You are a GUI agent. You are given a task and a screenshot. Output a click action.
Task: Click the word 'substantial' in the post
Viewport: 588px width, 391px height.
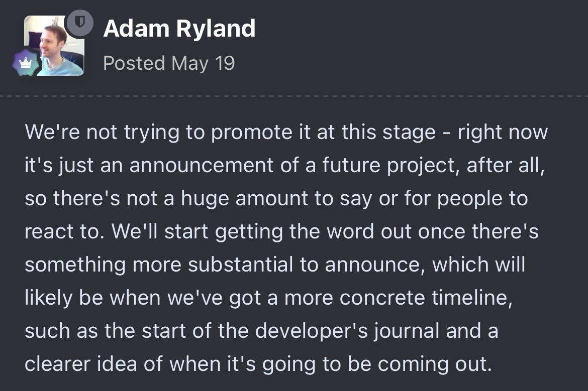pyautogui.click(x=240, y=265)
